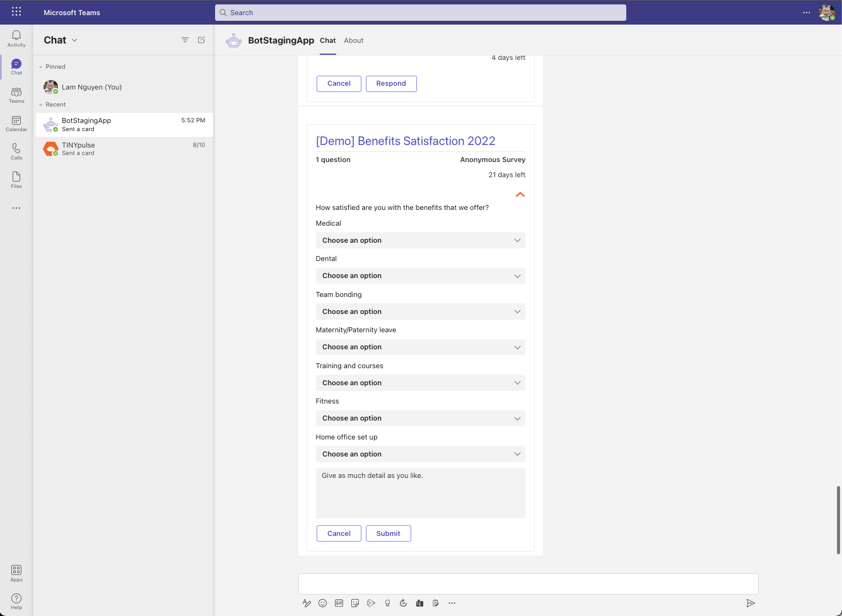Open the Lam Nguyen (You) chat
842x616 pixels.
(x=124, y=87)
